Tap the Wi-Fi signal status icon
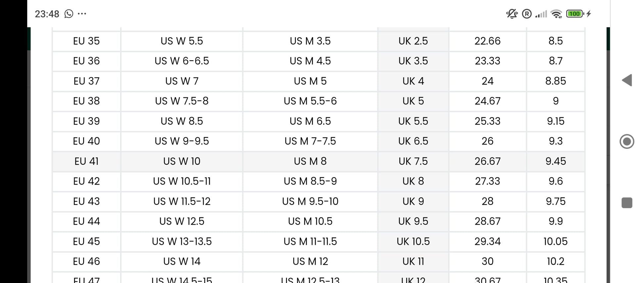This screenshot has height=283, width=644. click(x=557, y=14)
